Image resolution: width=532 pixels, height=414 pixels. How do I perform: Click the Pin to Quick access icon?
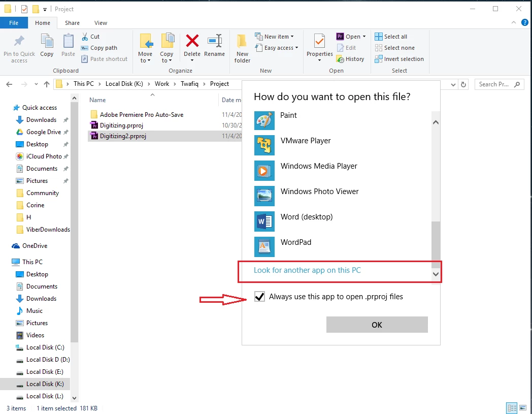point(19,41)
